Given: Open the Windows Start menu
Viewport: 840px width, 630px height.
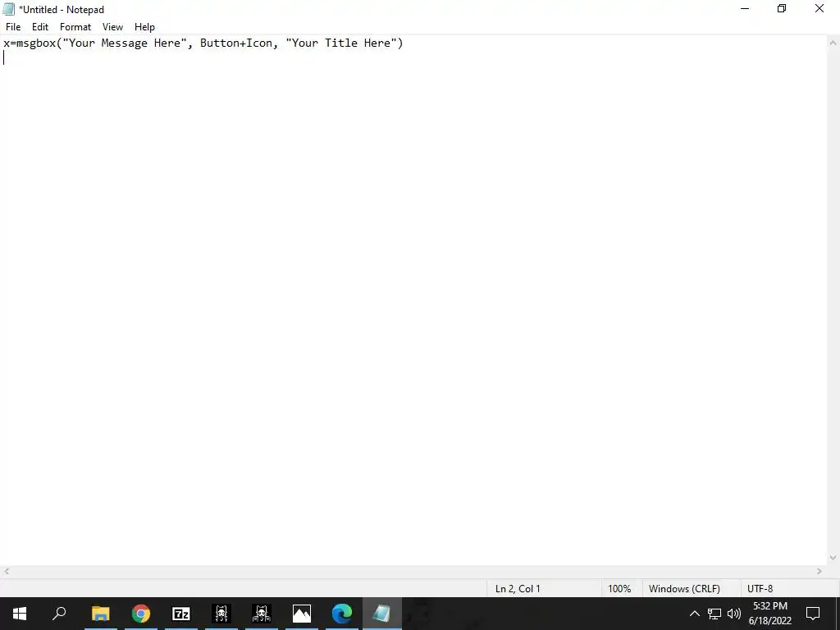Looking at the screenshot, I should pos(20,614).
